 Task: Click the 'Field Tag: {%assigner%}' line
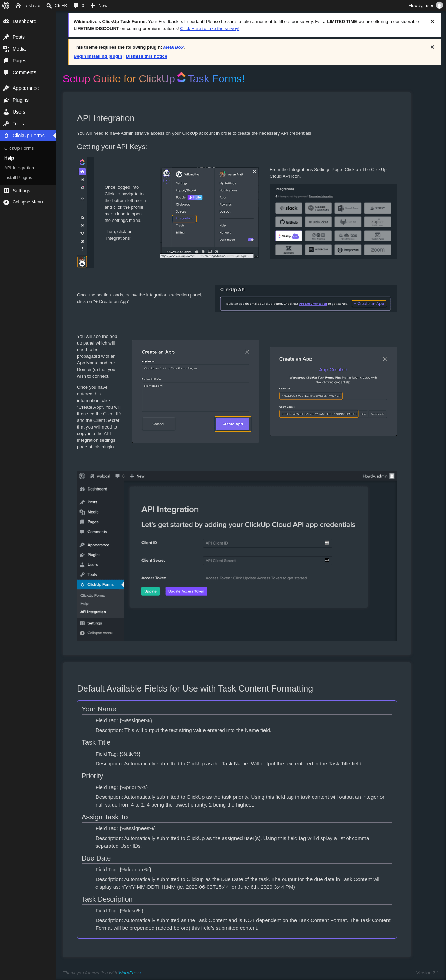coord(124,720)
